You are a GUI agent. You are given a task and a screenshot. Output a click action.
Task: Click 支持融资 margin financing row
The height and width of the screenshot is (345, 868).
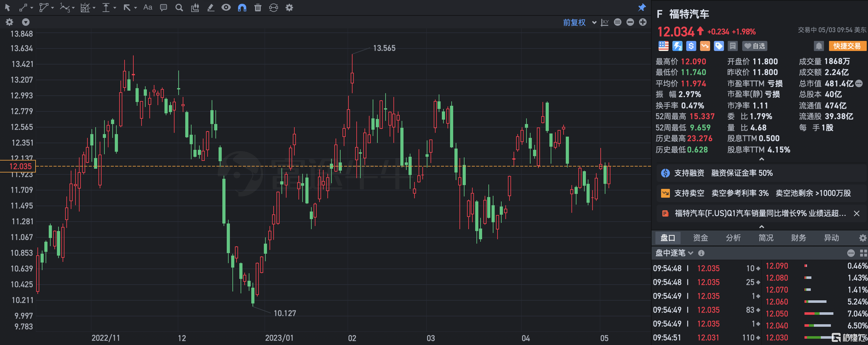[x=761, y=173]
